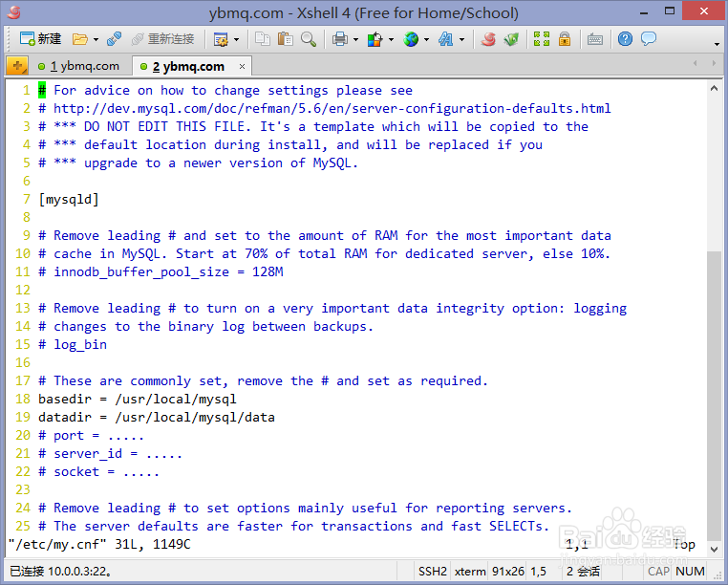
Task: Click the SSH2 status bar entry
Action: click(x=432, y=571)
